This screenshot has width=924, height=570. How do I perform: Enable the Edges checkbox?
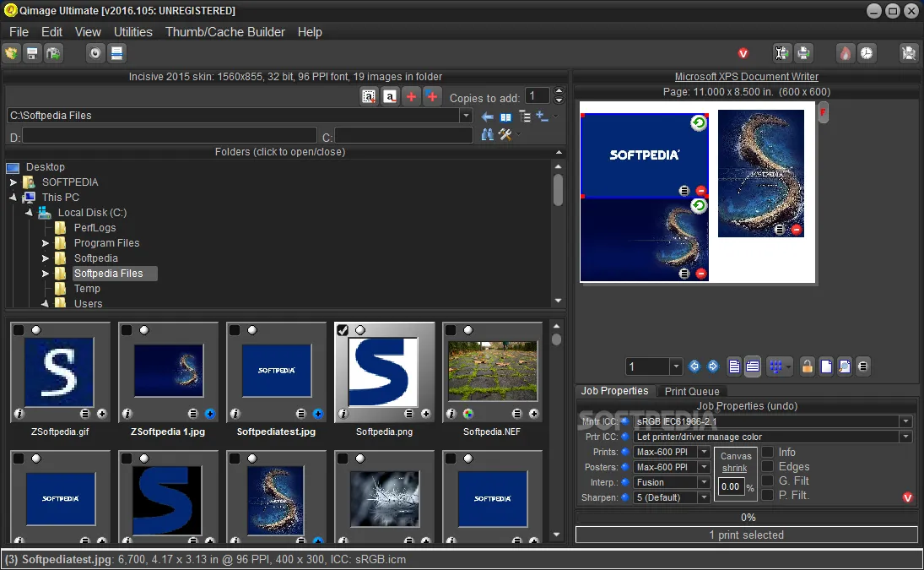pos(768,466)
